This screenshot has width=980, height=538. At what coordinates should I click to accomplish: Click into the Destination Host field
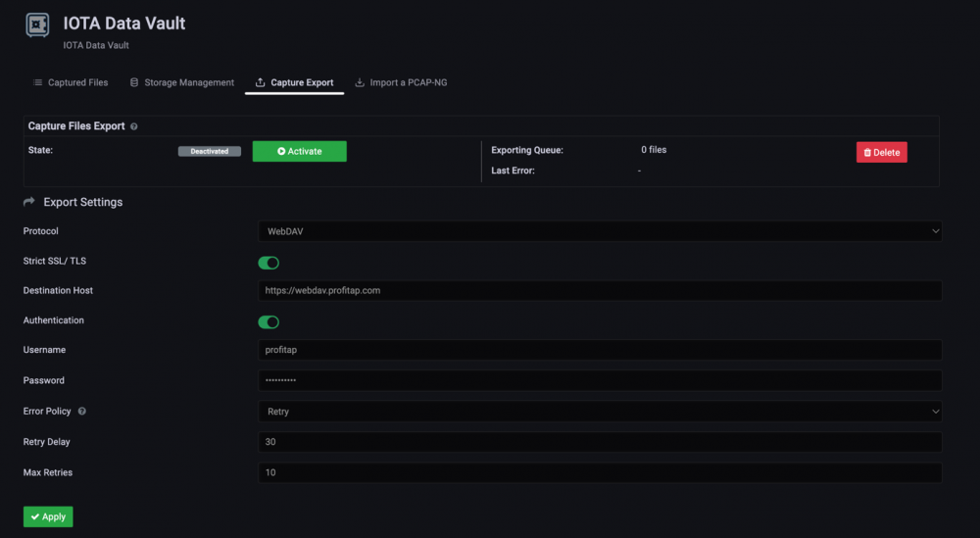599,291
